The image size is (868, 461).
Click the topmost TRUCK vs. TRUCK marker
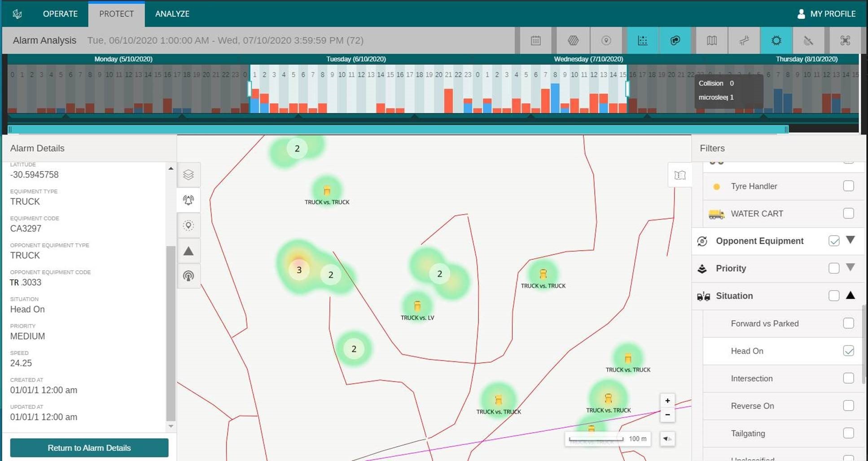pos(327,191)
